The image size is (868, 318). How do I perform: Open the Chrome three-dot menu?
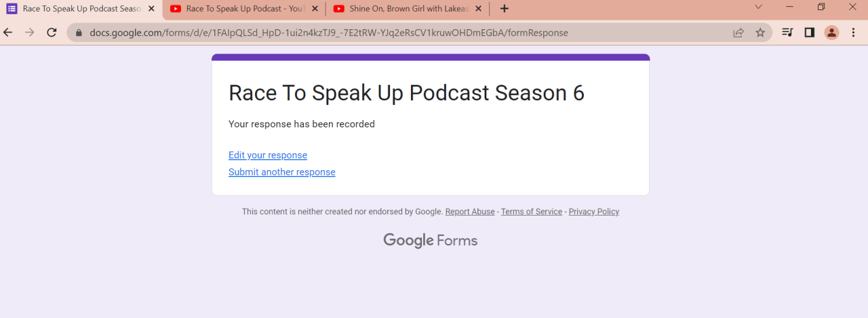[x=853, y=33]
